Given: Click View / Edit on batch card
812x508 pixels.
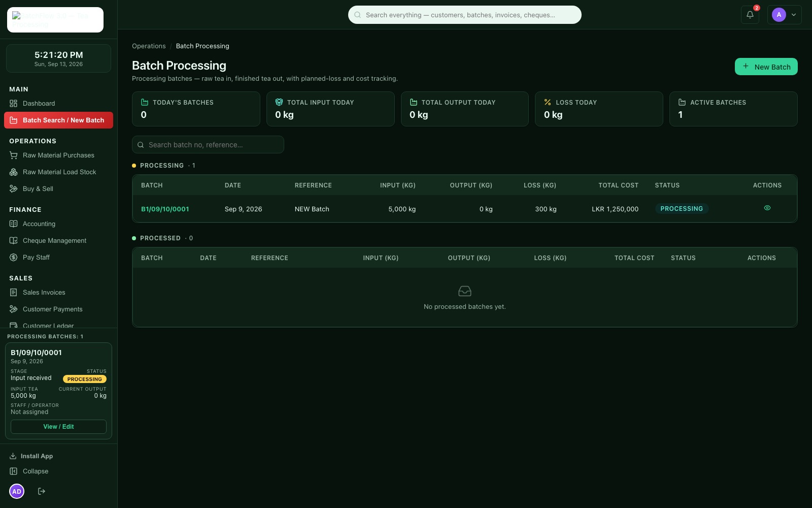Looking at the screenshot, I should (x=58, y=427).
